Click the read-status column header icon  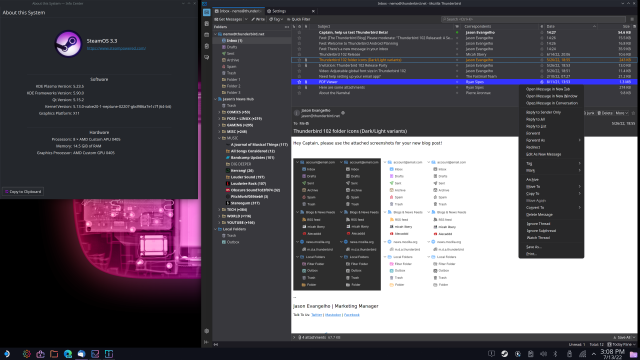457,27
